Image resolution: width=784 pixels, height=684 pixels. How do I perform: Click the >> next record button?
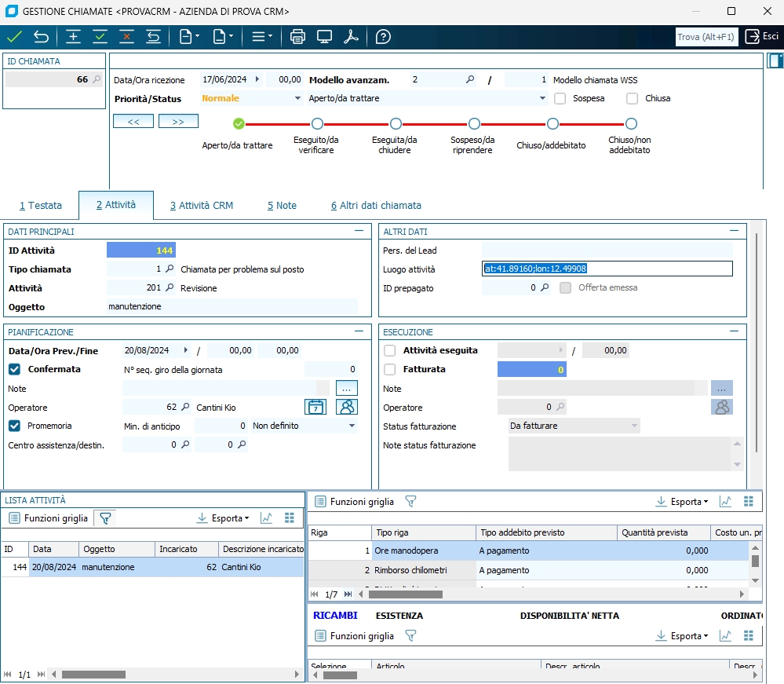pos(178,121)
